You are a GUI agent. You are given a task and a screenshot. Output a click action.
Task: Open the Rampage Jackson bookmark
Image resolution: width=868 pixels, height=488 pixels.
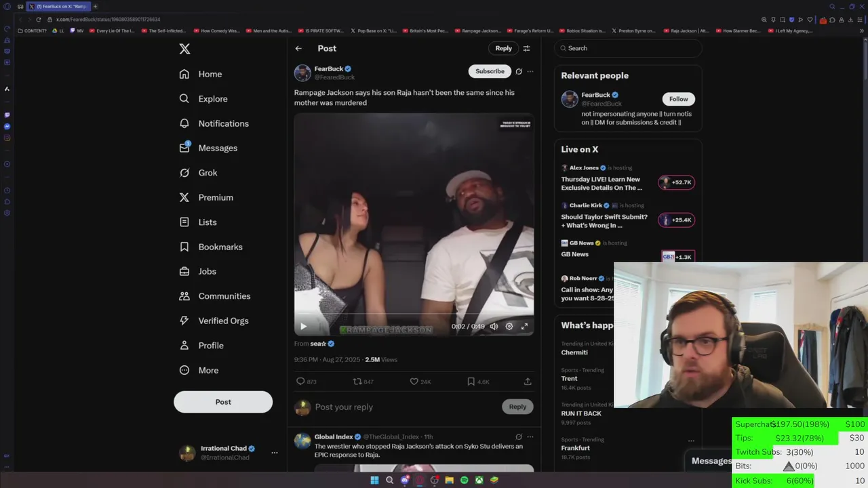pos(478,30)
